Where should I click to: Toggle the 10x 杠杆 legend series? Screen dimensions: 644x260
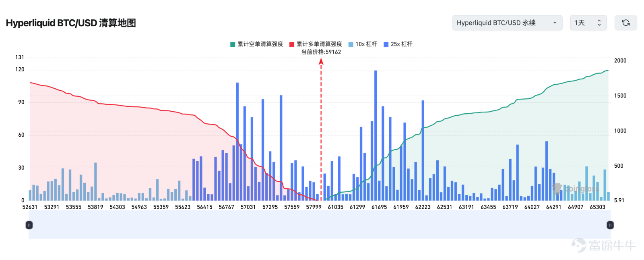coord(363,44)
